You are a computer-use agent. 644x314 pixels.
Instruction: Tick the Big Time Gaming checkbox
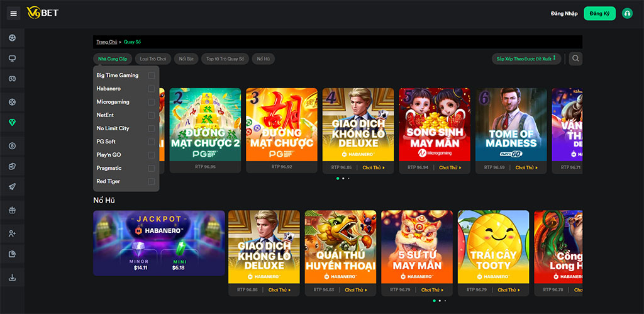click(x=152, y=76)
